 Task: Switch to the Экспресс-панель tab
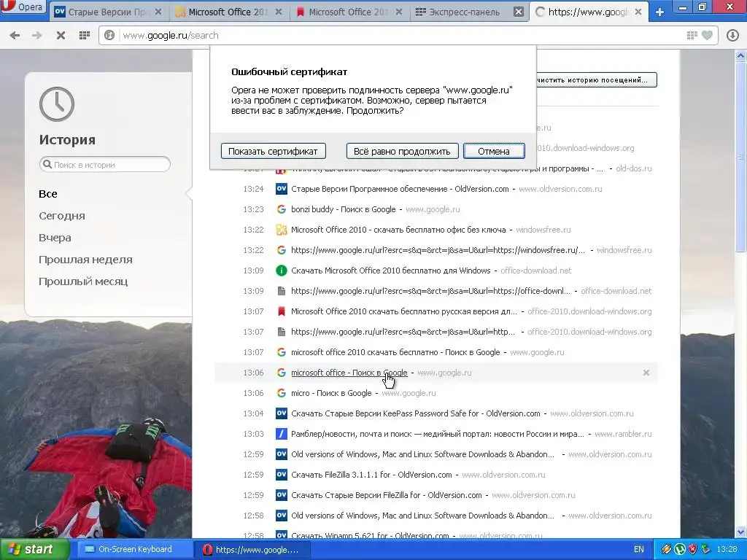tap(465, 12)
